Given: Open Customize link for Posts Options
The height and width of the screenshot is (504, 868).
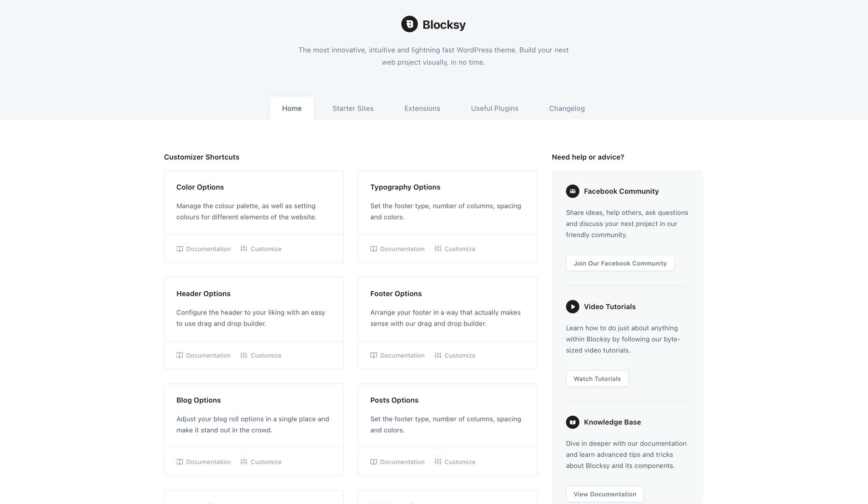Looking at the screenshot, I should [x=455, y=462].
